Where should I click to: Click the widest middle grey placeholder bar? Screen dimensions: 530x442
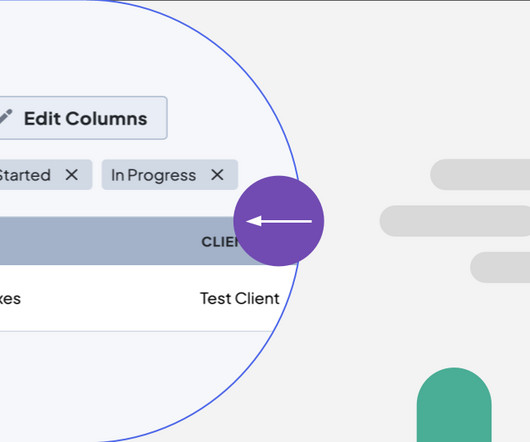(x=455, y=221)
